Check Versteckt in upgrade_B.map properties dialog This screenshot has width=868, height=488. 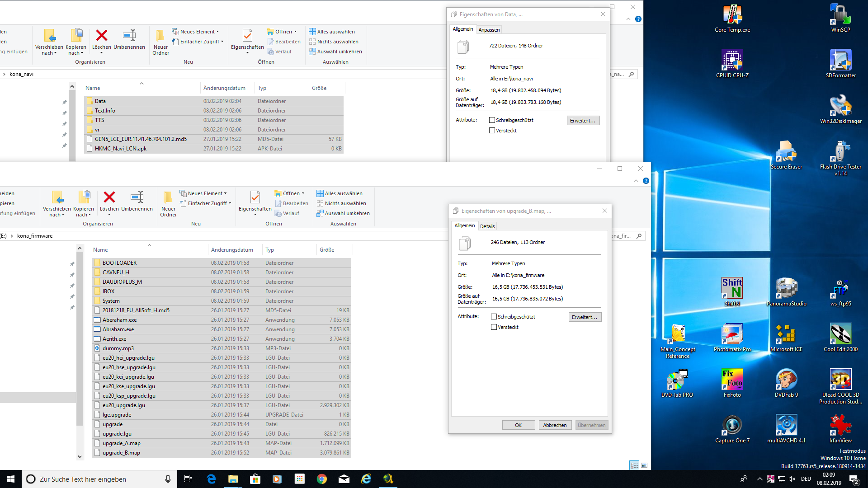pyautogui.click(x=494, y=327)
